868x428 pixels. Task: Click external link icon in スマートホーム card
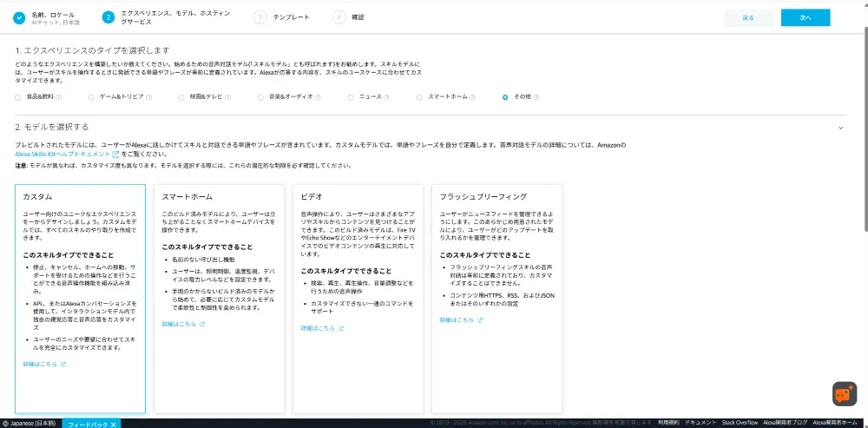[202, 325]
